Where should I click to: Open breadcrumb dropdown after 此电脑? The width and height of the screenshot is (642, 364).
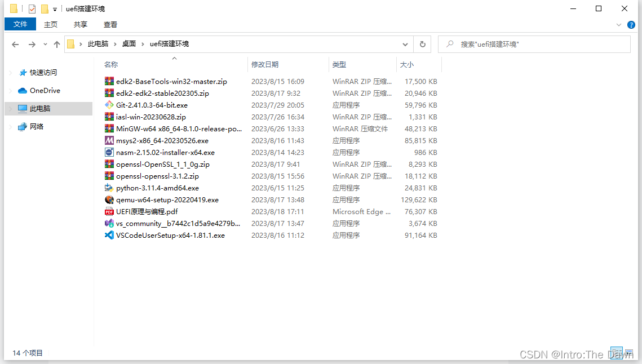(x=115, y=44)
